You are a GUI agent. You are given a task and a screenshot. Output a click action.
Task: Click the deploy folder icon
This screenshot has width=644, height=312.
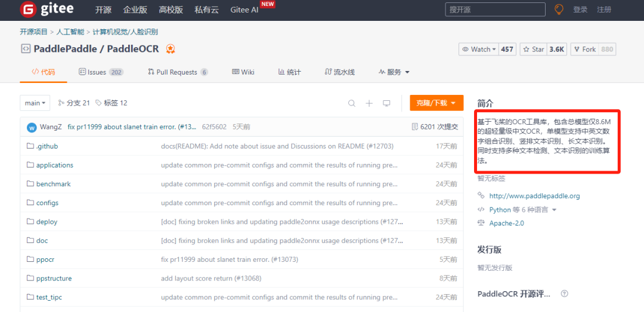tap(30, 221)
